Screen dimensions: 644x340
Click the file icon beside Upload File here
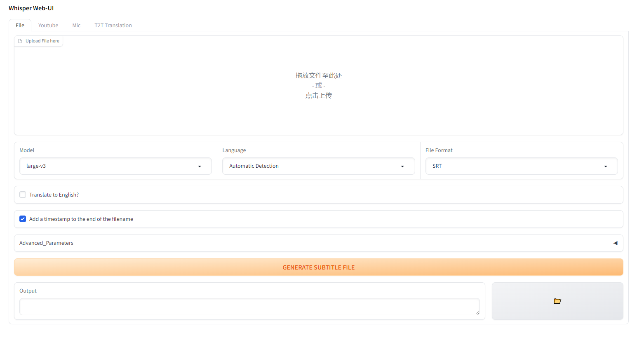pos(20,41)
